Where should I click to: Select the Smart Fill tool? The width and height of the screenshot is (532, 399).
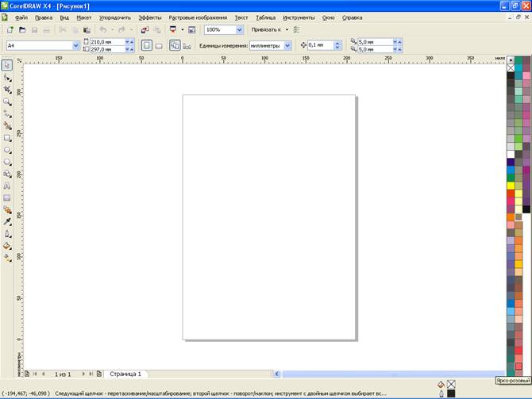coord(7,126)
